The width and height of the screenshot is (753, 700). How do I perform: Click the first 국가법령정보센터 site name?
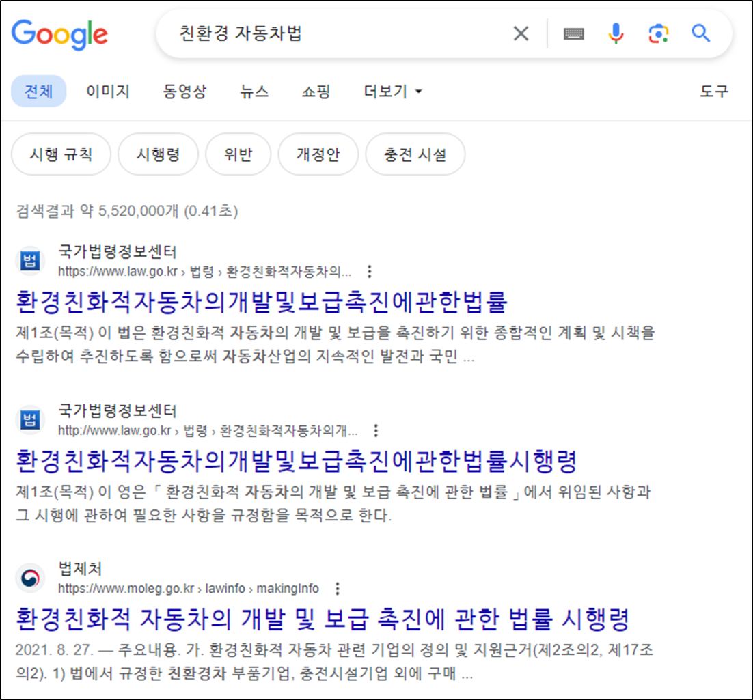point(118,251)
